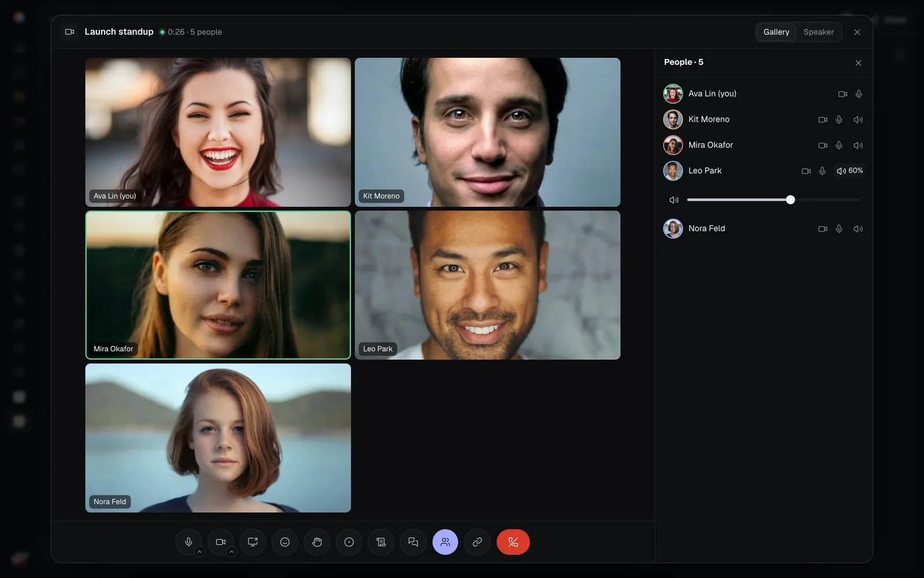This screenshot has width=924, height=578.
Task: Turn off your camera in the call toolbar
Action: pos(221,542)
